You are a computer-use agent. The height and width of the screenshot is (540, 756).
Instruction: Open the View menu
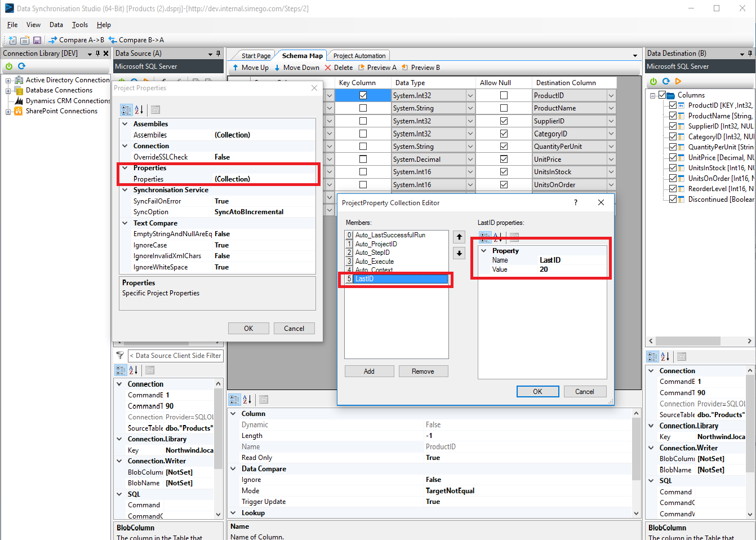tap(33, 25)
